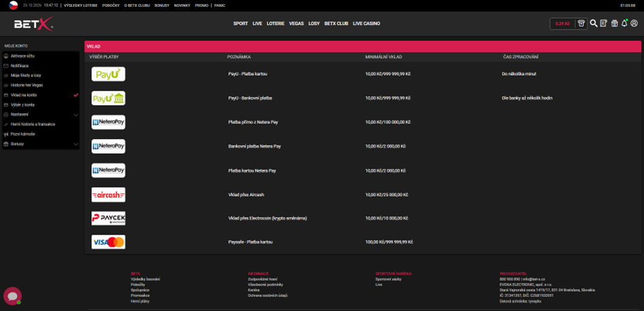Image resolution: width=644 pixels, height=311 pixels.
Task: Open the user profile icon
Action: click(634, 23)
